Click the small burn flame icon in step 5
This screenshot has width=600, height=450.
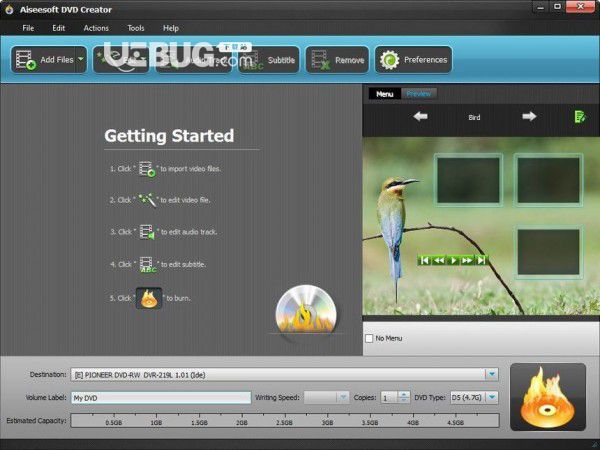[x=149, y=298]
